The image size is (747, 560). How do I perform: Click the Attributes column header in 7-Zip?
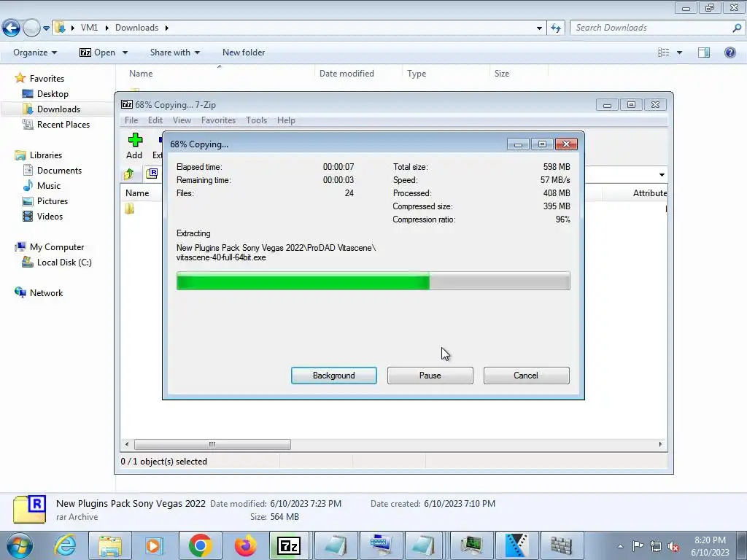[x=635, y=192]
